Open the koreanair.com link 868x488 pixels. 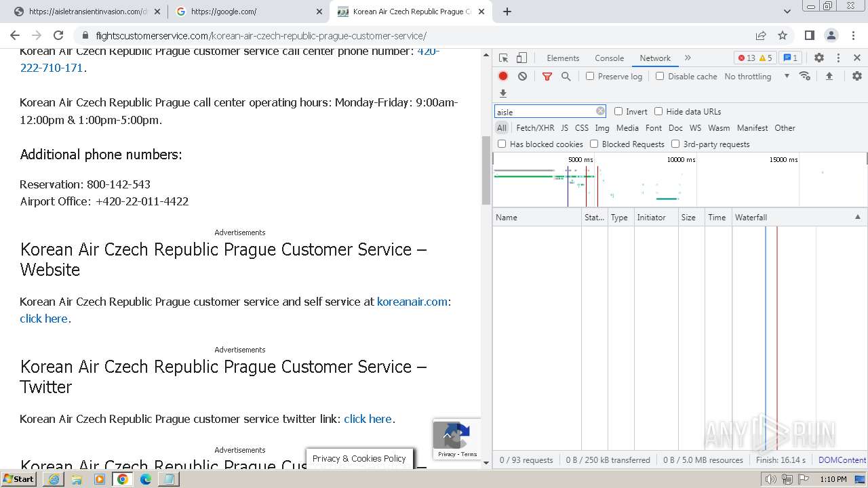412,302
